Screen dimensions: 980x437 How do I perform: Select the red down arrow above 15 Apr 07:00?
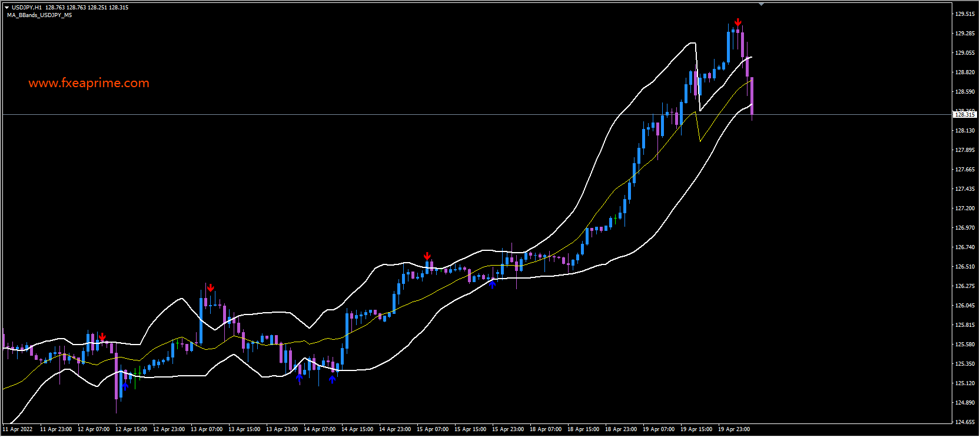(x=427, y=256)
